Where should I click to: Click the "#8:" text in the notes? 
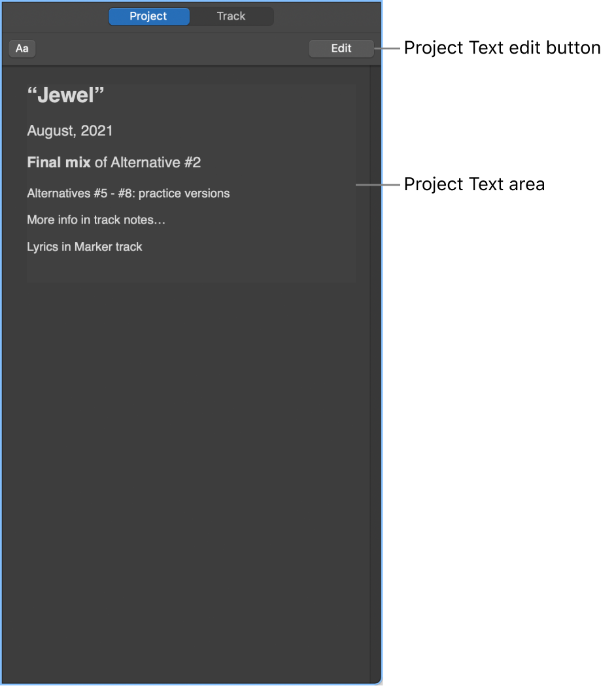[x=126, y=193]
